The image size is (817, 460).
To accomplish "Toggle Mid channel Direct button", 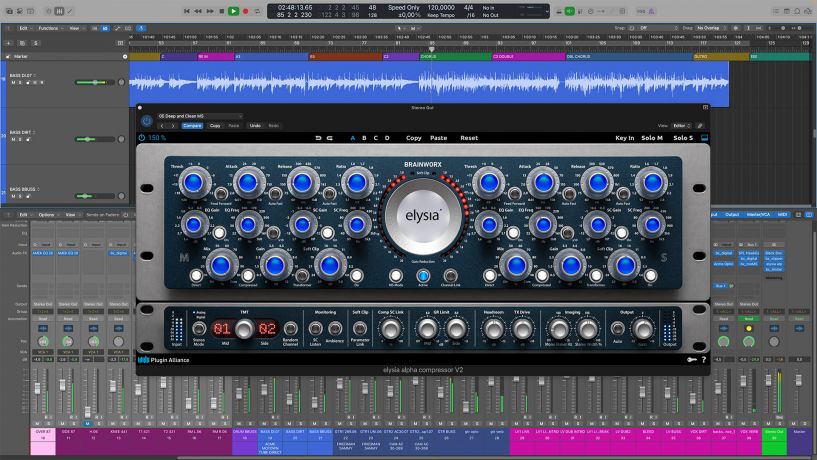I will (196, 275).
